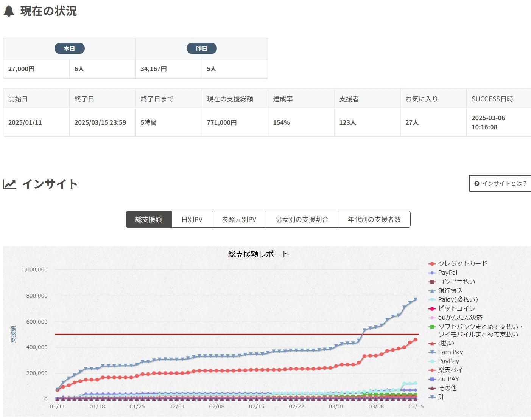Click the ビットコイン legend marker
Viewport: 531px width, 420px height.
pos(432,309)
